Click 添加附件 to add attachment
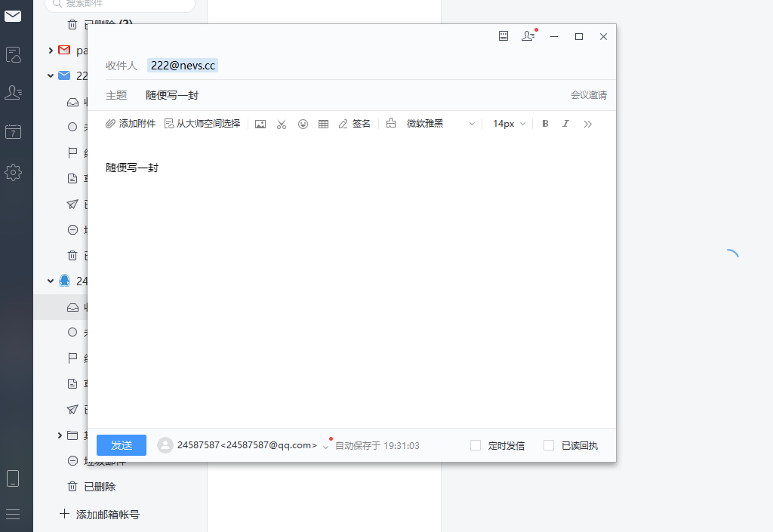 (131, 124)
